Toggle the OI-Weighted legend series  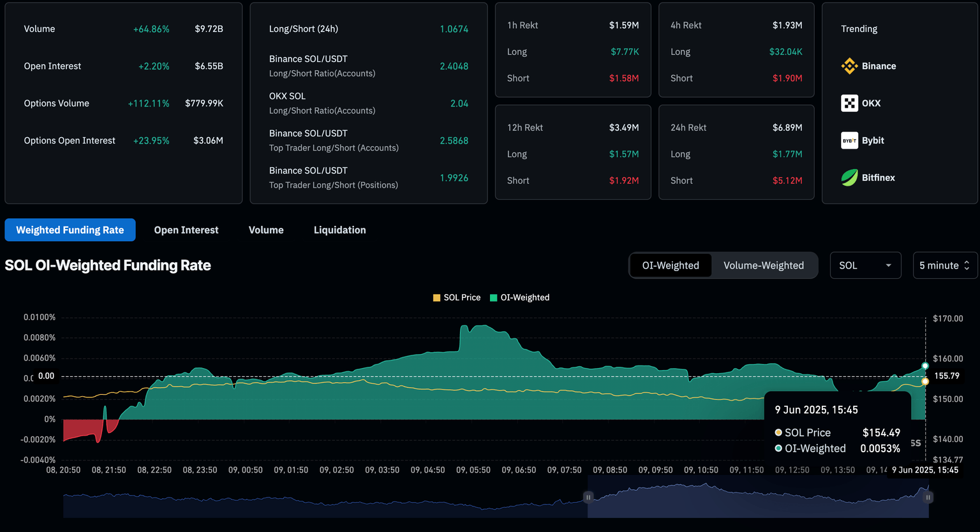[x=519, y=298]
